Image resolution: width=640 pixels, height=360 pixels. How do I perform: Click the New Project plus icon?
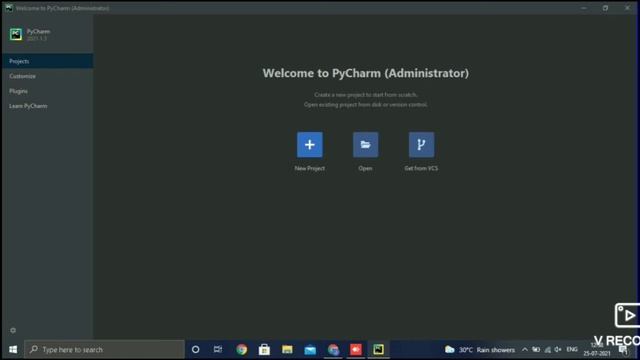coord(310,144)
